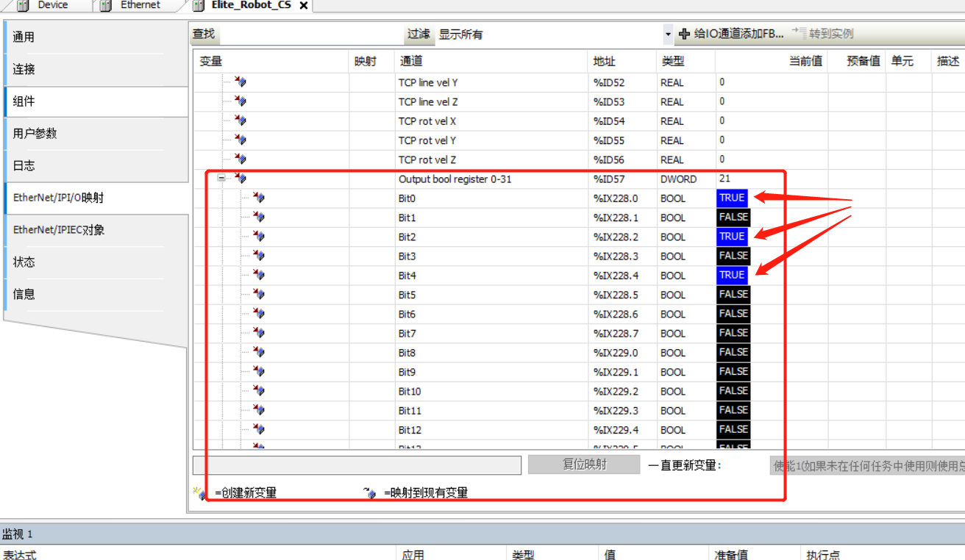Open the 状态 sidebar tab
The image size is (965, 560).
[x=24, y=262]
